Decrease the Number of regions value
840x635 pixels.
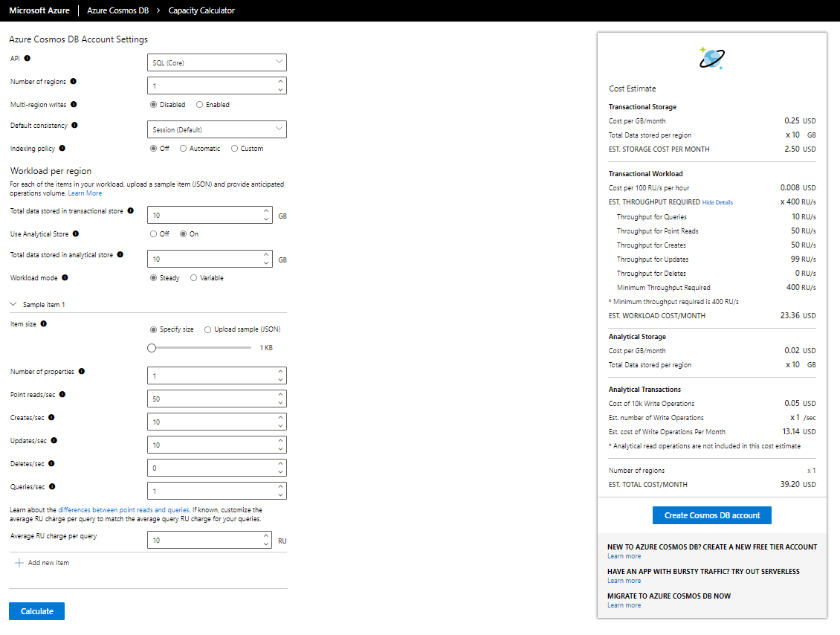(x=280, y=89)
